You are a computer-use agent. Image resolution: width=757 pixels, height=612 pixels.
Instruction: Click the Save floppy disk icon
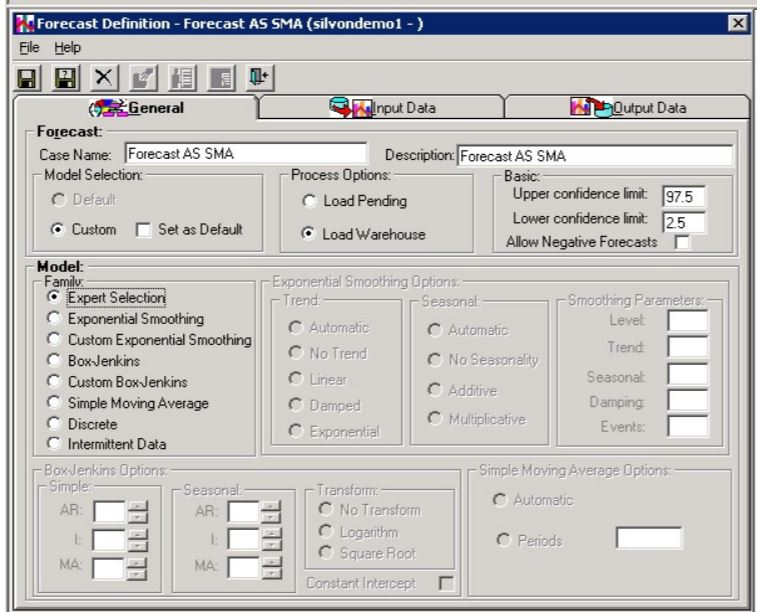click(x=27, y=78)
